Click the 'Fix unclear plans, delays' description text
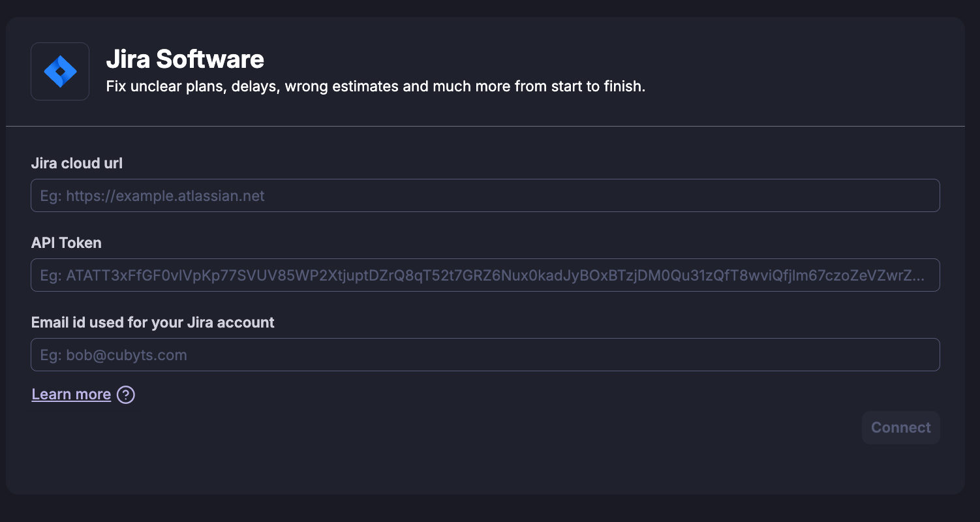The width and height of the screenshot is (980, 522). click(376, 86)
